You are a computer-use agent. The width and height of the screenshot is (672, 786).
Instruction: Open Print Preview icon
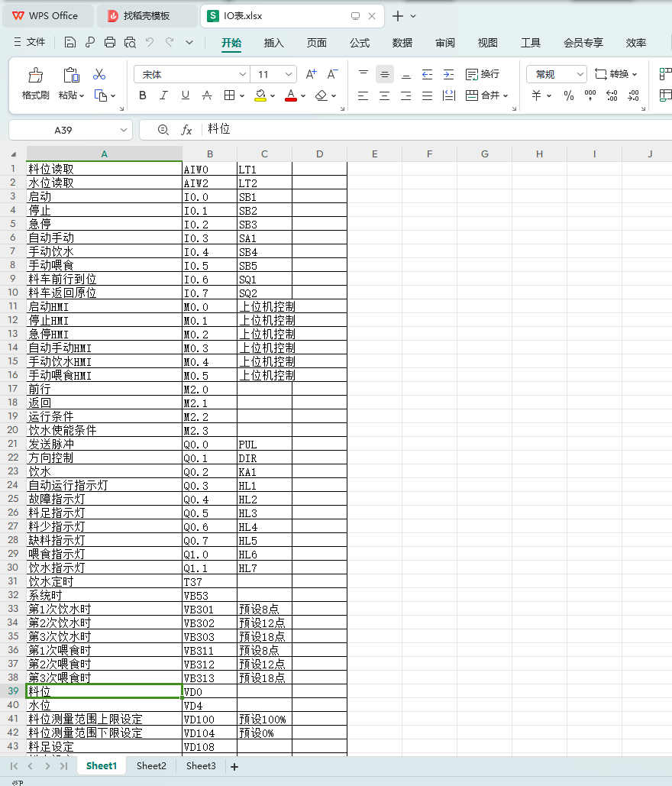(130, 43)
